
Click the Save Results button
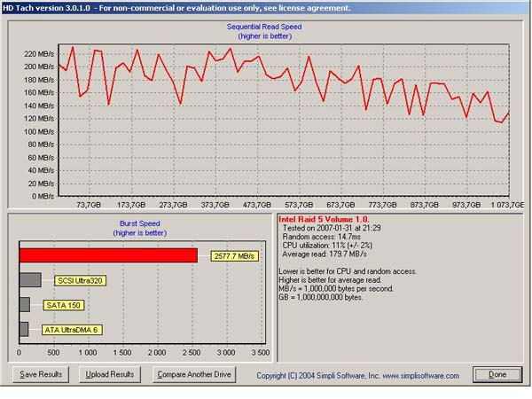tap(41, 374)
